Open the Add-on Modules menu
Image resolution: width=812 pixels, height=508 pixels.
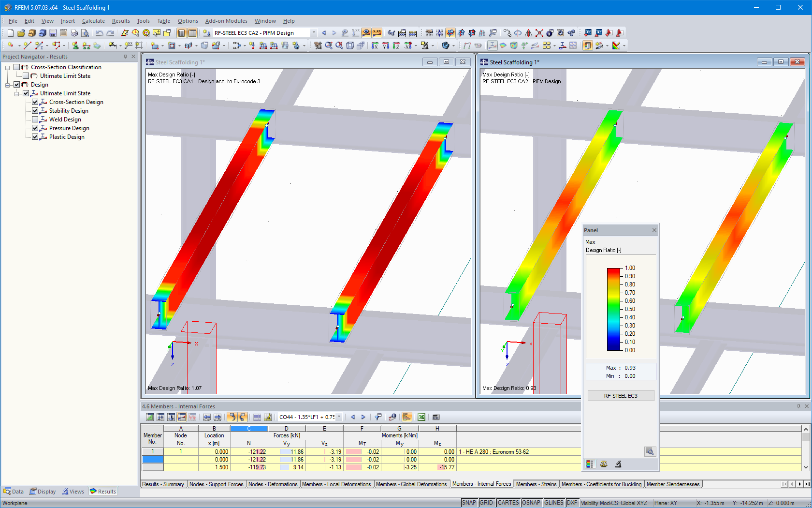coord(226,21)
